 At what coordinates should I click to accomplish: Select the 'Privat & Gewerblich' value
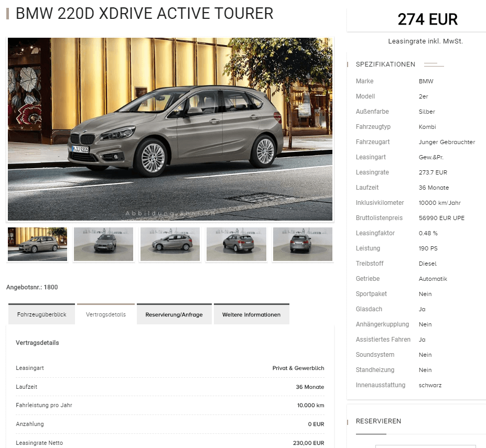pyautogui.click(x=298, y=368)
